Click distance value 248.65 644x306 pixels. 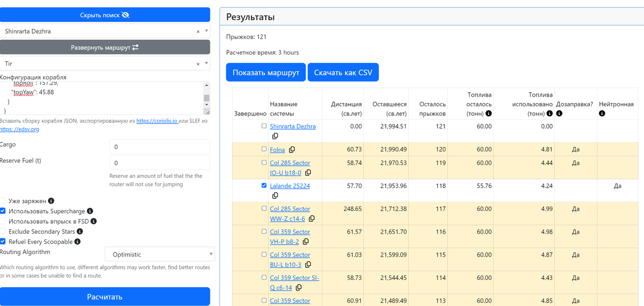click(x=353, y=209)
